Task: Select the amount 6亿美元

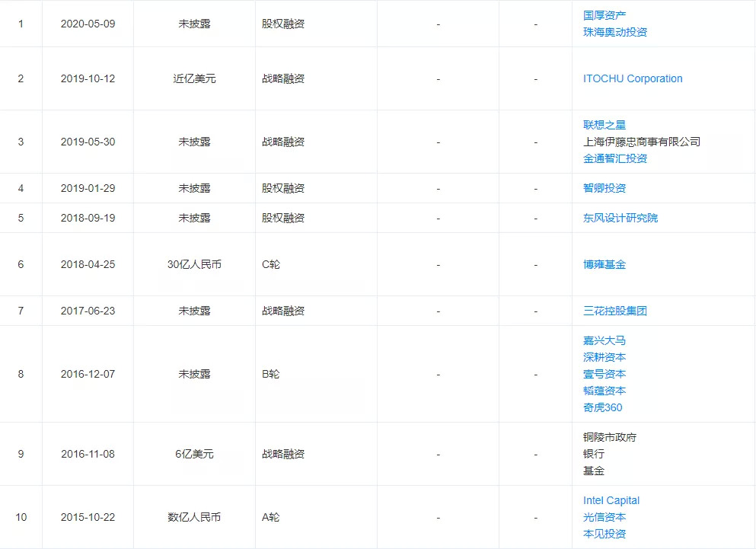Action: tap(194, 454)
